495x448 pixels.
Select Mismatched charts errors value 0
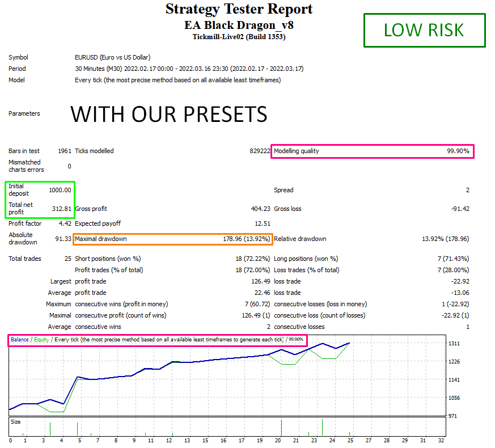pos(69,166)
